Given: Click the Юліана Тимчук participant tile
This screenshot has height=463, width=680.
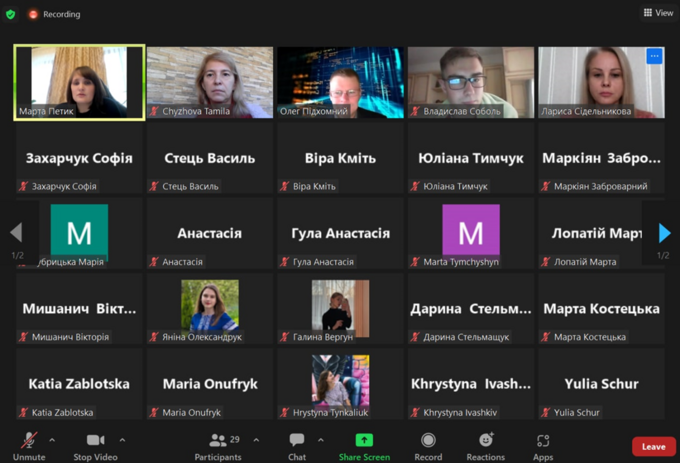Looking at the screenshot, I should [471, 158].
